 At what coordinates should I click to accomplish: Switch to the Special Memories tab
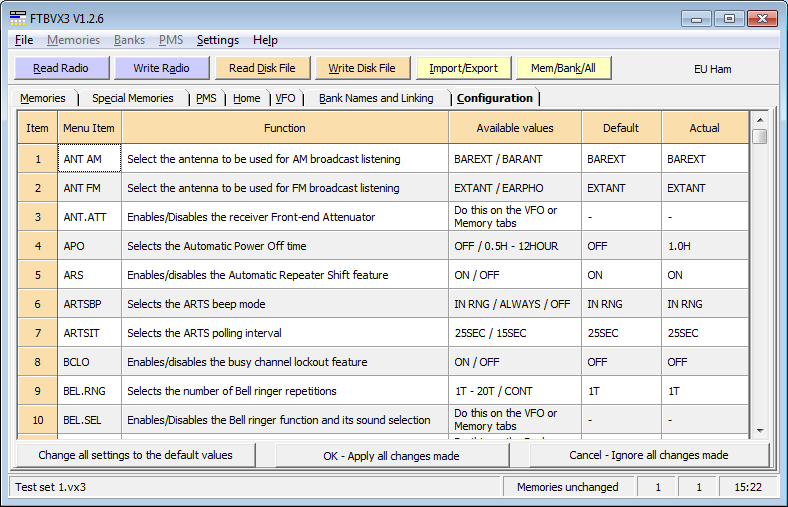(x=133, y=98)
